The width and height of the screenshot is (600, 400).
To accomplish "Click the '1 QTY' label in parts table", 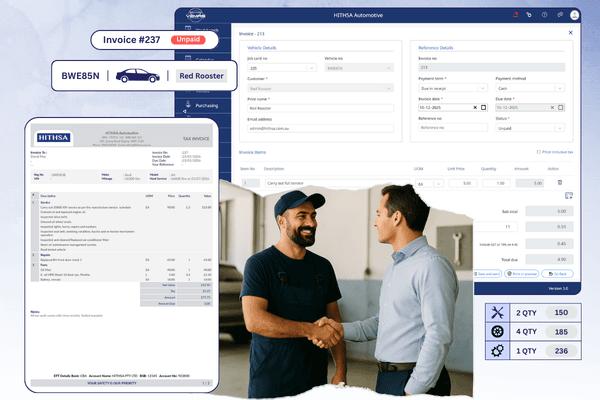I will [526, 351].
